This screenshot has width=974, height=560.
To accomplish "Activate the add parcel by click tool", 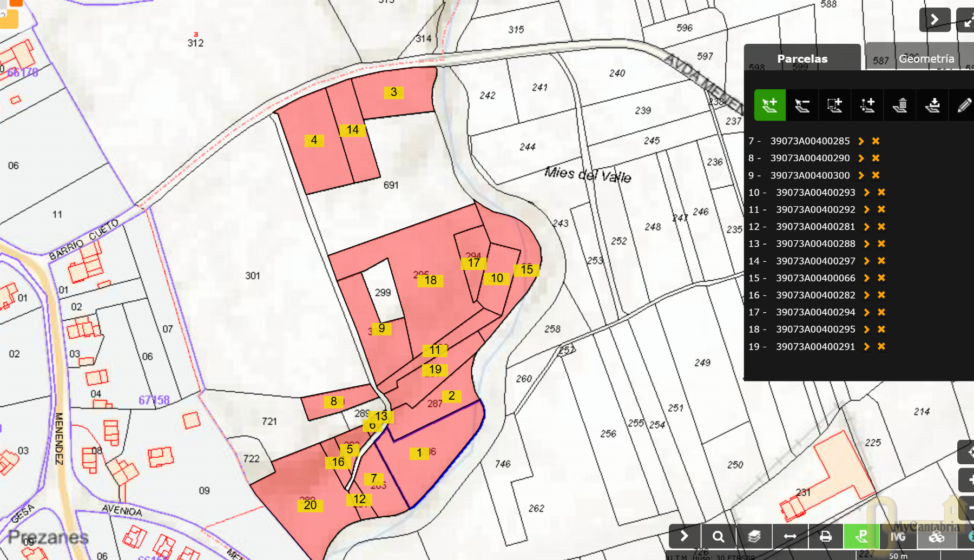I will coord(769,105).
